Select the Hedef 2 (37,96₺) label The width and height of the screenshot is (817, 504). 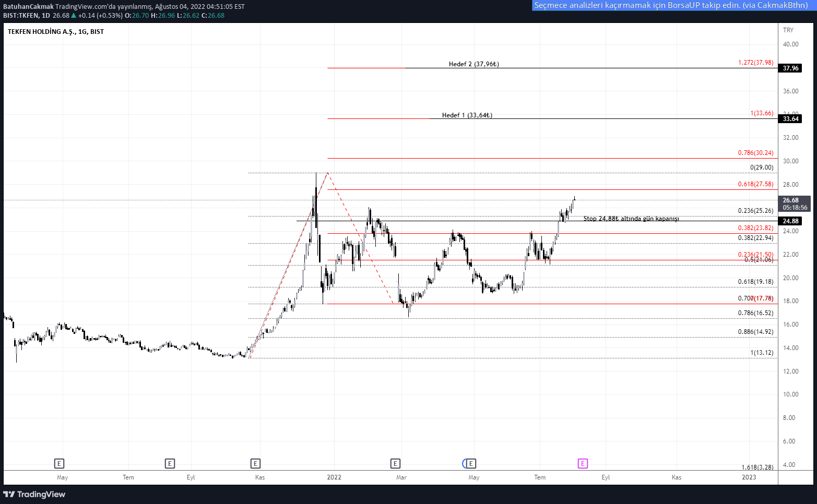click(474, 64)
